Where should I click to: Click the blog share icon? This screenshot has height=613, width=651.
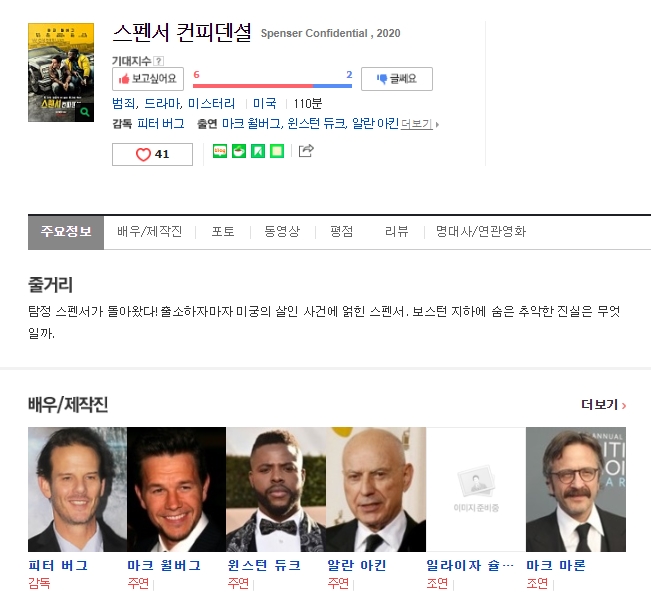pos(221,151)
